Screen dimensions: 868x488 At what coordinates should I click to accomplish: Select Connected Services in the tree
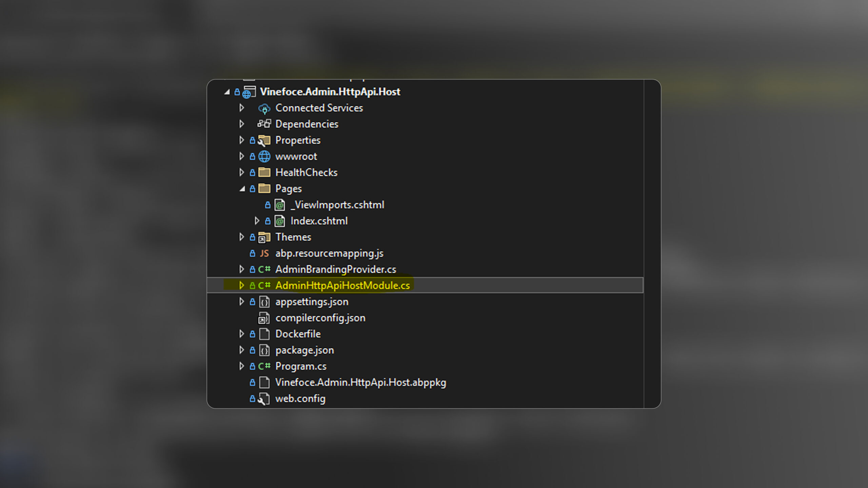319,108
